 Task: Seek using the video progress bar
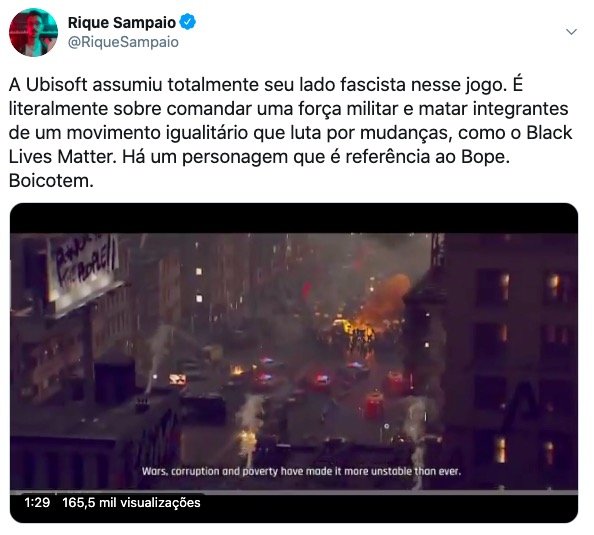(294, 492)
